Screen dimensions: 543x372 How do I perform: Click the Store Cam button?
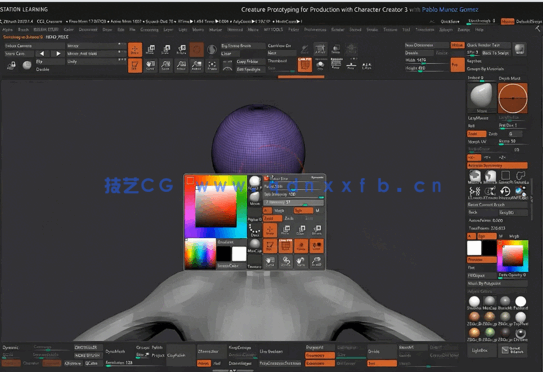click(x=19, y=54)
